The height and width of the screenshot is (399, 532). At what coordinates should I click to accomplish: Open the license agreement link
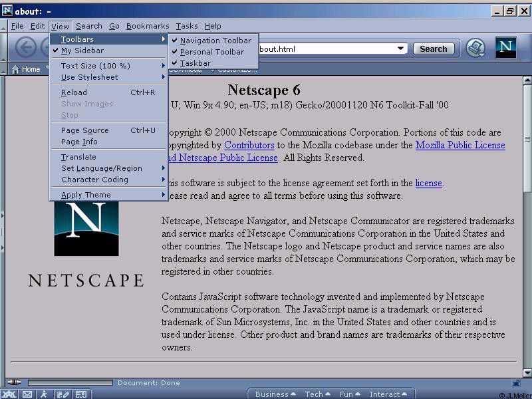pos(428,184)
